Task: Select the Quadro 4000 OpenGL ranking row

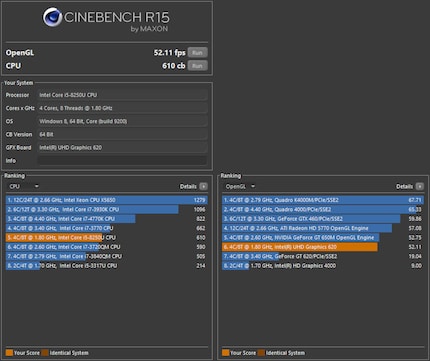Action: pyautogui.click(x=323, y=209)
